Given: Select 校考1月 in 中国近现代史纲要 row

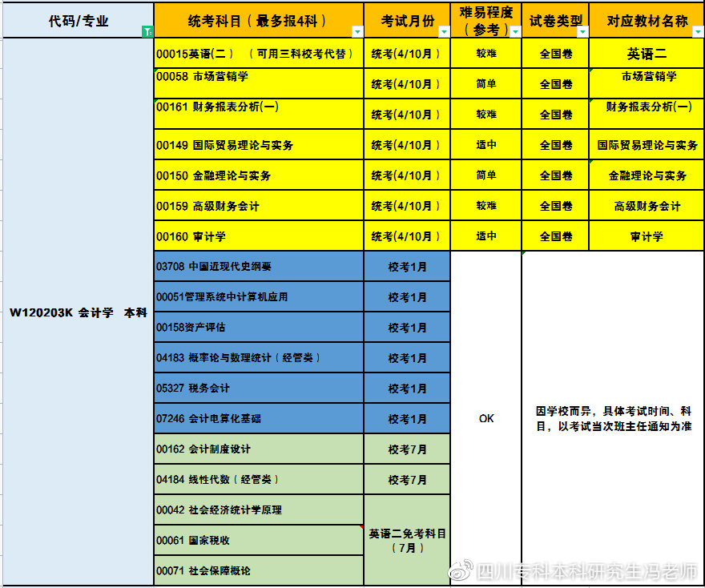Looking at the screenshot, I should click(407, 267).
